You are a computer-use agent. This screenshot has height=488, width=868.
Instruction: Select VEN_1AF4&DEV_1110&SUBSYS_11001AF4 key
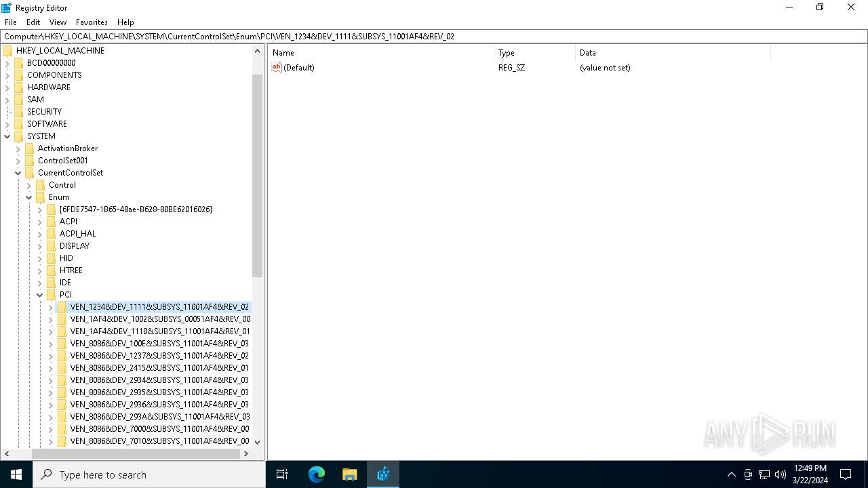click(x=160, y=331)
